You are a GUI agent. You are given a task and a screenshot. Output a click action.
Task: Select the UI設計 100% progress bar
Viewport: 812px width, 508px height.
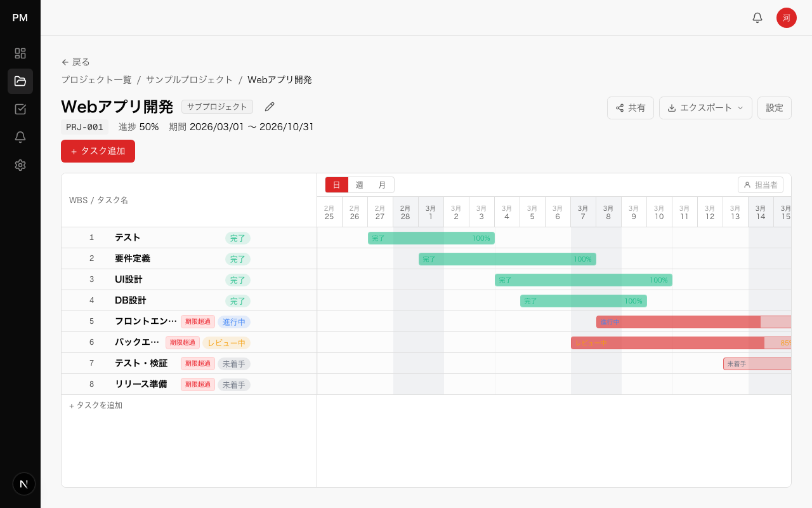tap(583, 280)
